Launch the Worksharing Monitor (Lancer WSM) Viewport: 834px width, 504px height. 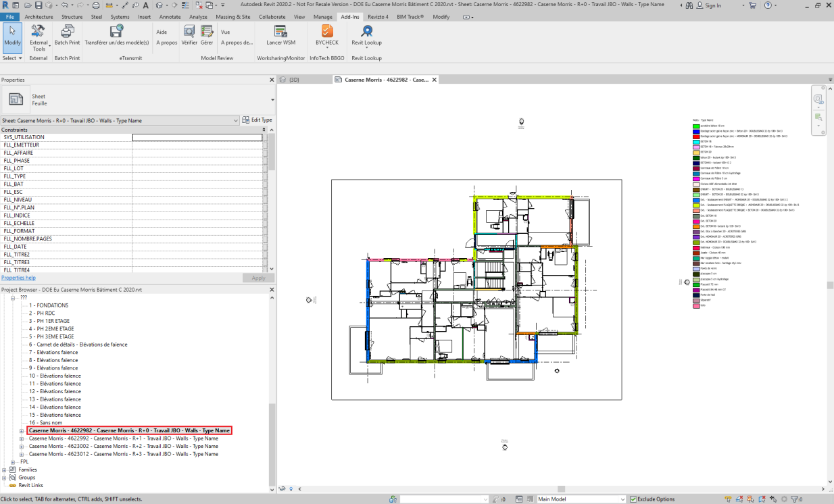pyautogui.click(x=280, y=35)
